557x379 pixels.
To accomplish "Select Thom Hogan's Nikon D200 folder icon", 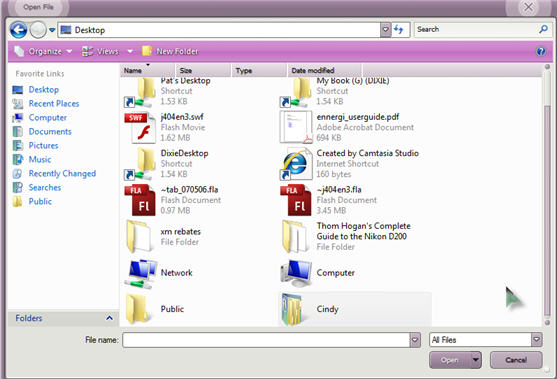I will [296, 236].
